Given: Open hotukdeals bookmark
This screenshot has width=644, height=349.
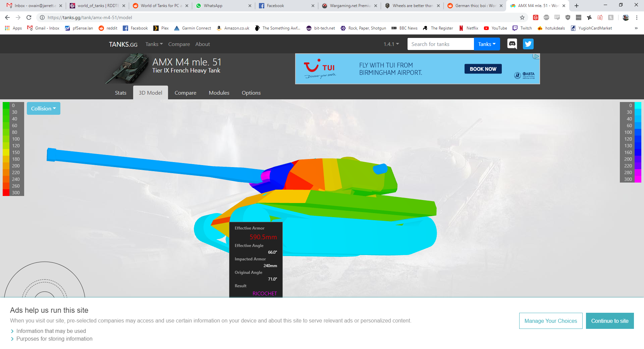Looking at the screenshot, I should 551,28.
